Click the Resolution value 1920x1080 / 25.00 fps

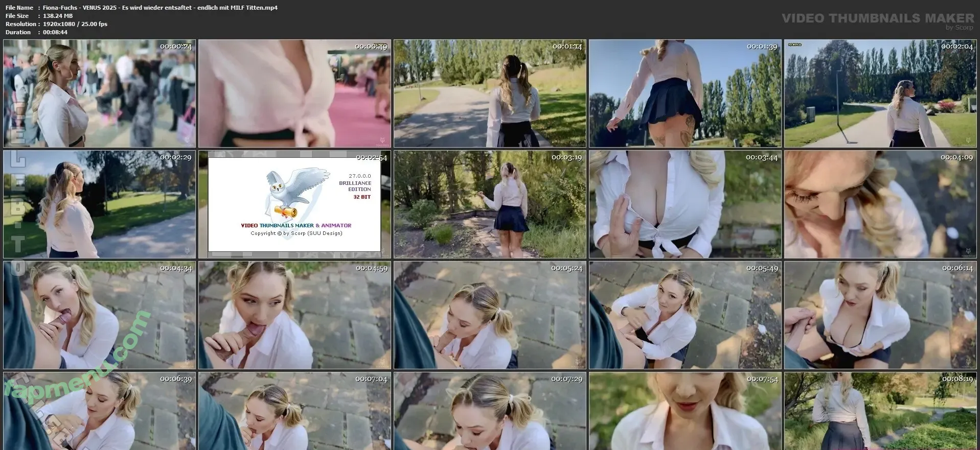coord(75,24)
